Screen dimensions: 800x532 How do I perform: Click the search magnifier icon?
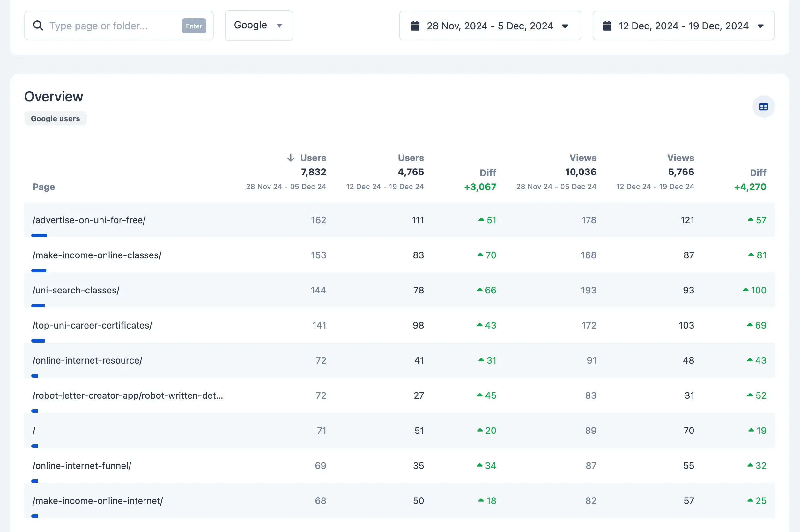pos(38,26)
